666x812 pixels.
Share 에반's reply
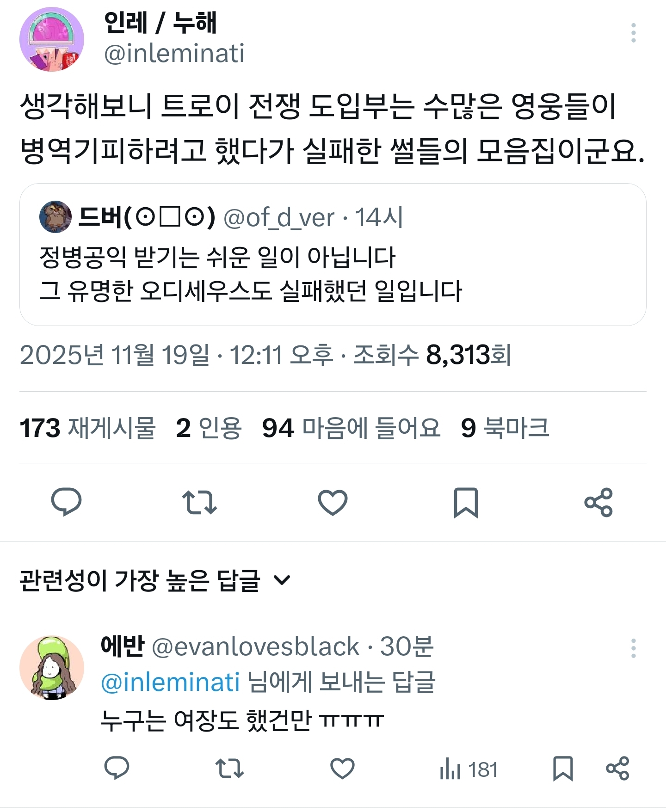(617, 769)
